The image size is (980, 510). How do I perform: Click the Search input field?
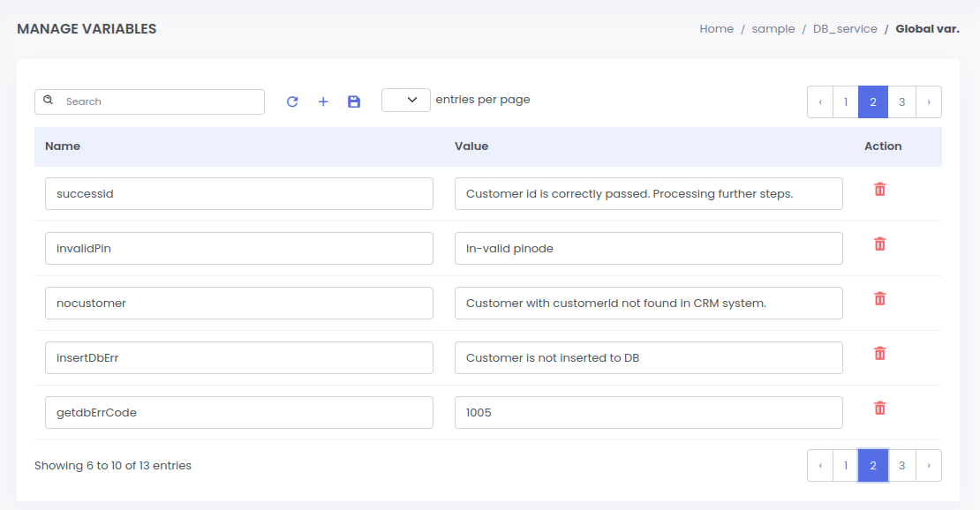coord(159,101)
